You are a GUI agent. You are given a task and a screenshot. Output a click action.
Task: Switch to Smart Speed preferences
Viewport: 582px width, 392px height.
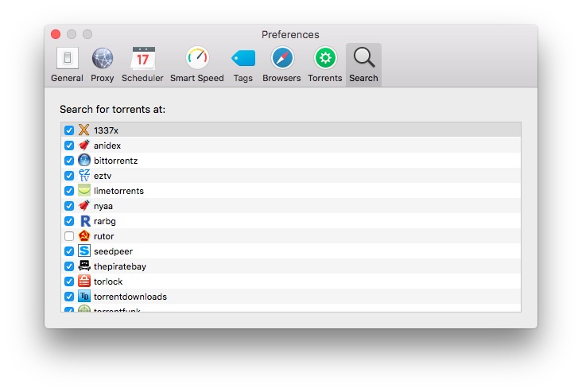[197, 64]
